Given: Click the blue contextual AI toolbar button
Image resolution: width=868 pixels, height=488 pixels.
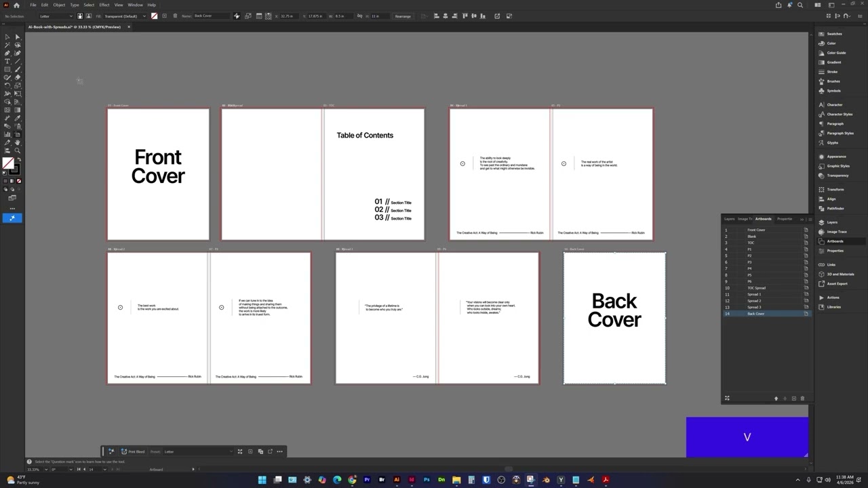Looking at the screenshot, I should [12, 218].
